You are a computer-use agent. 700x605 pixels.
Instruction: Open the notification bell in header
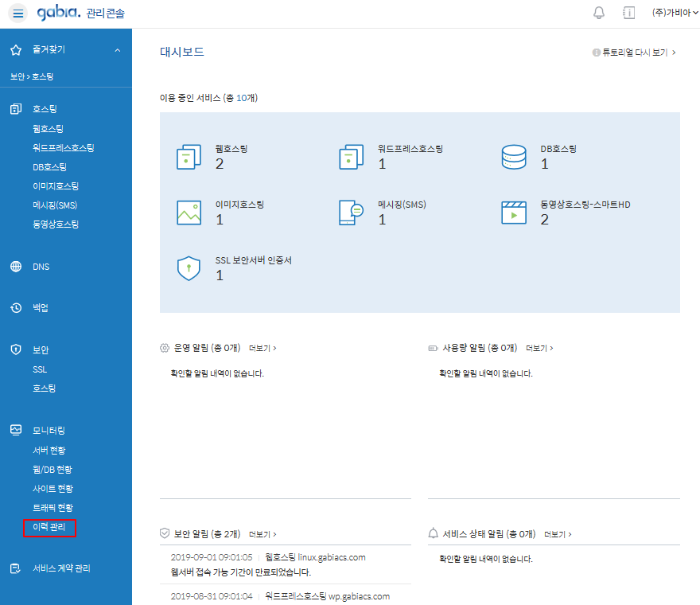pos(599,13)
